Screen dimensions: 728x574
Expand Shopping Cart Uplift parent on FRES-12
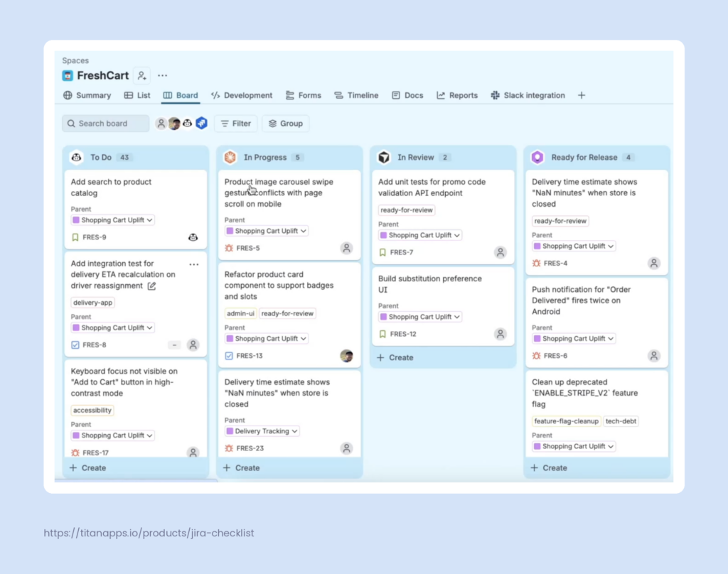point(419,316)
